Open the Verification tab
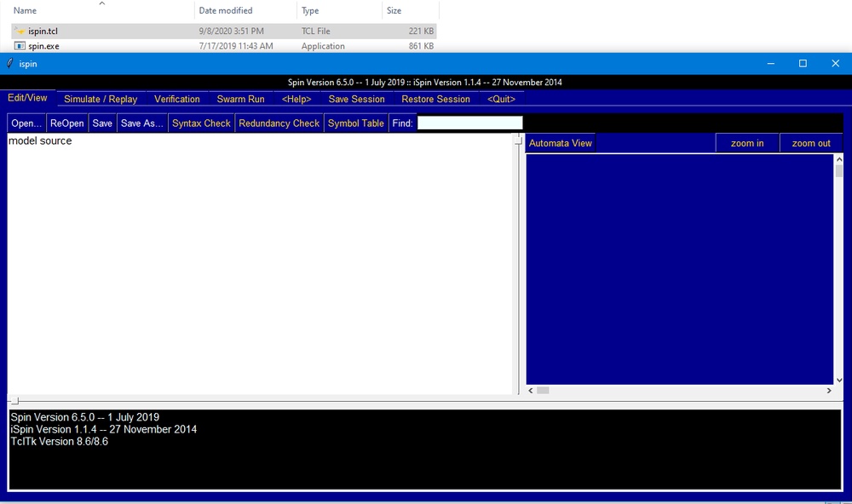Image resolution: width=852 pixels, height=504 pixels. click(177, 99)
